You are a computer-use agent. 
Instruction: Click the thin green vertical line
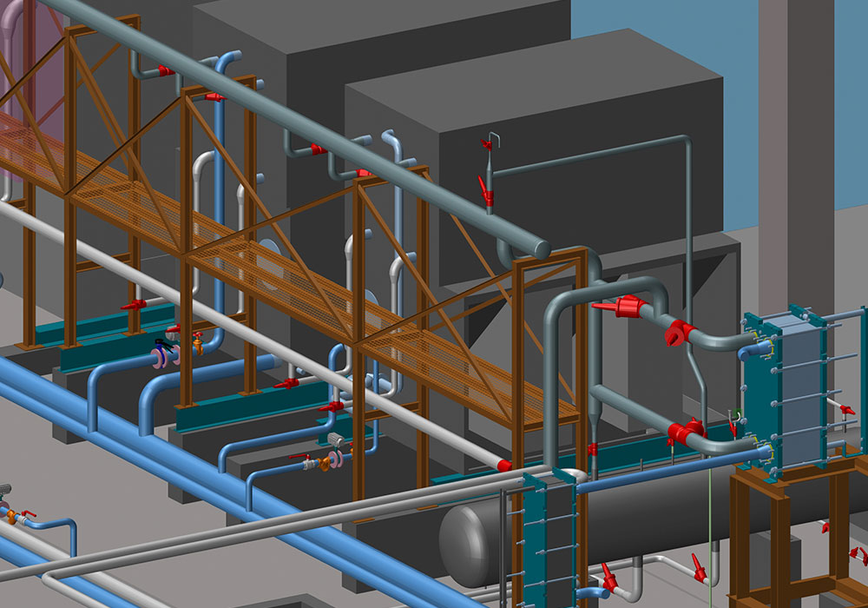(x=709, y=521)
